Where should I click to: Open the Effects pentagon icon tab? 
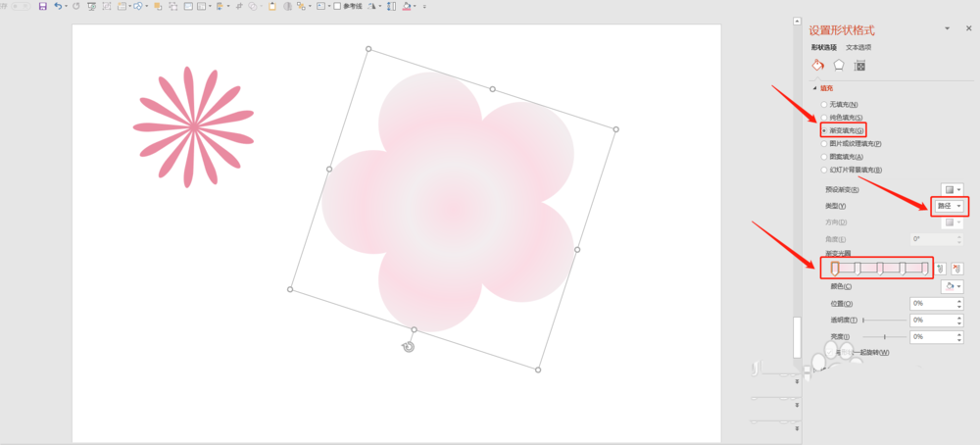(x=839, y=65)
